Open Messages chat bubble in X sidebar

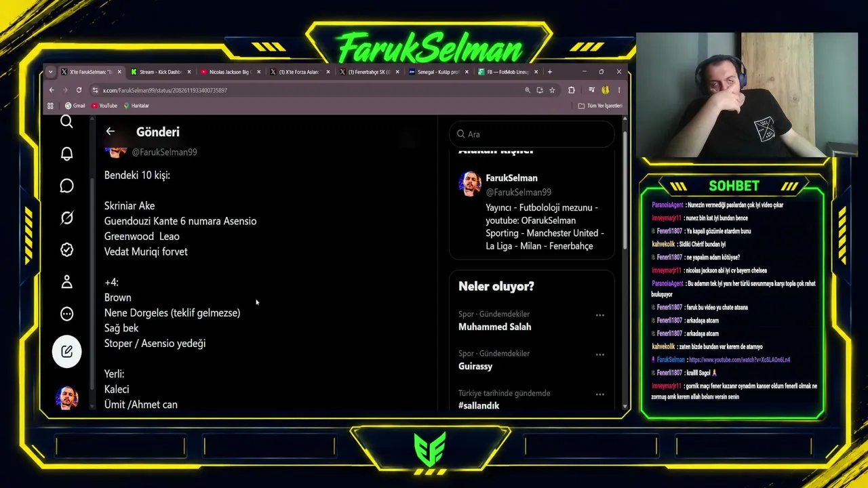[x=66, y=186]
